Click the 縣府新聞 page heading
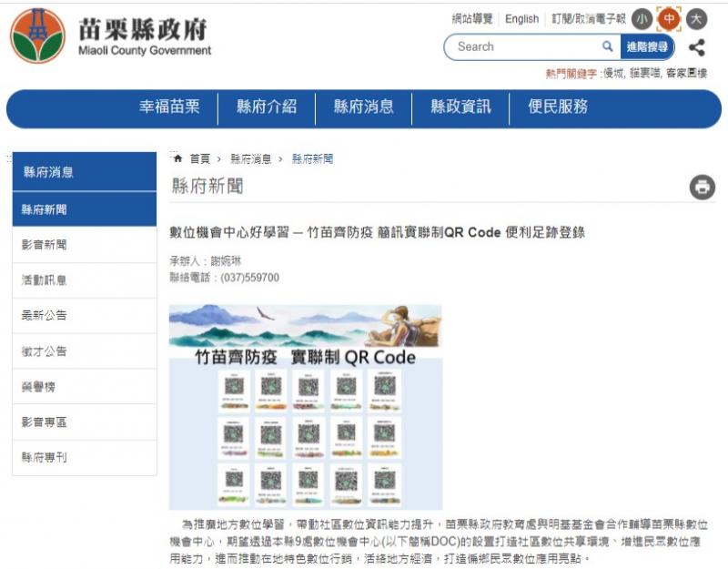728x569 pixels. 207,187
